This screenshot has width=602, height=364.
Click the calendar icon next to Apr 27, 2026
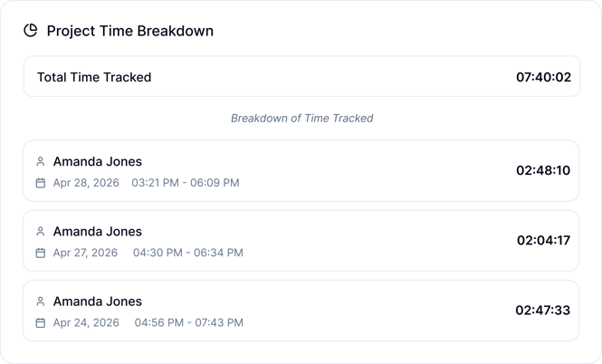pos(40,253)
